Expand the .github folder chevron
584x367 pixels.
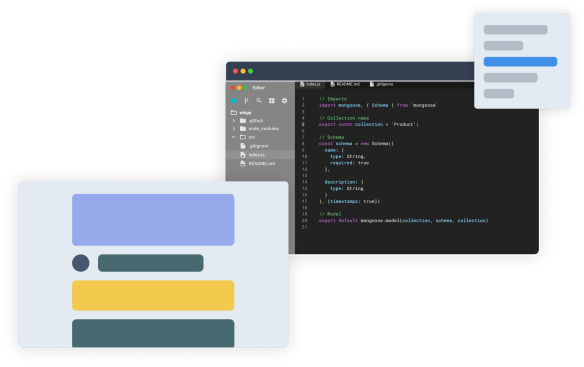pos(234,120)
